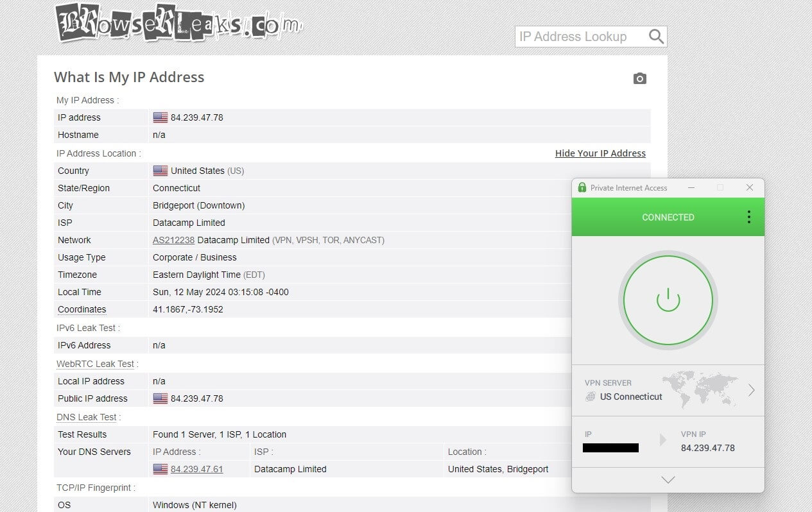This screenshot has height=512, width=812.
Task: Toggle the PIA power connection button
Action: pos(668,300)
